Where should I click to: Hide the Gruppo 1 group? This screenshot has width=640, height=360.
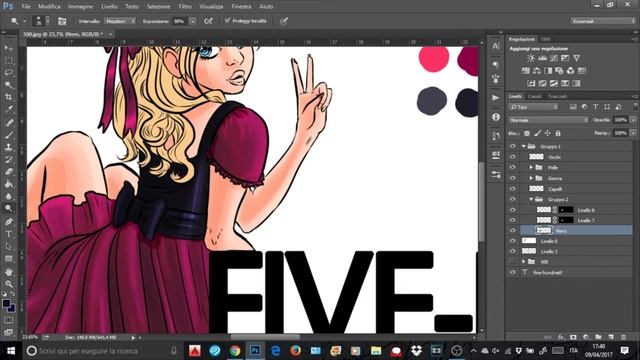(513, 146)
